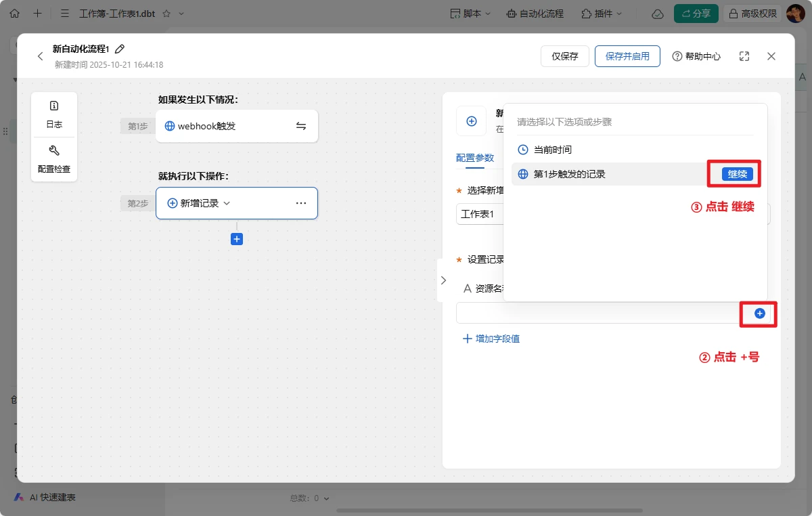
Task: Collapse the right configuration panel
Action: point(443,280)
